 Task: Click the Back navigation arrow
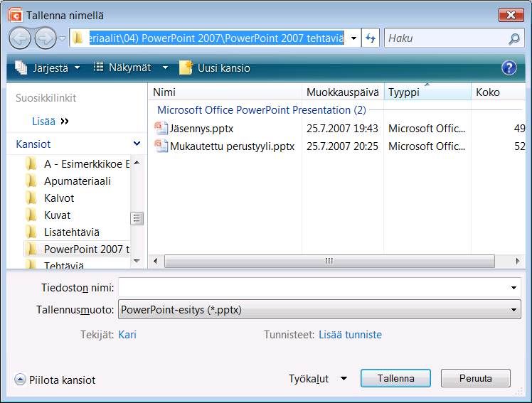coord(20,38)
